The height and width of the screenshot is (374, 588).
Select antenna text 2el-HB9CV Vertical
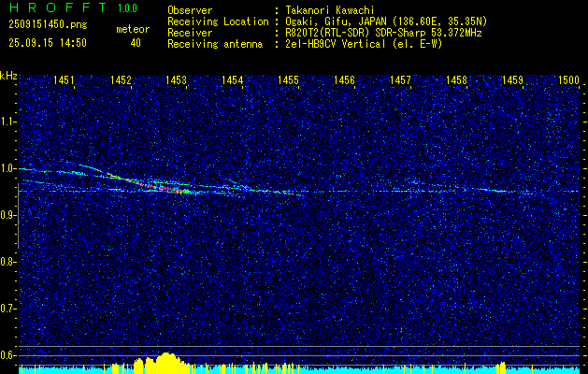(x=336, y=44)
